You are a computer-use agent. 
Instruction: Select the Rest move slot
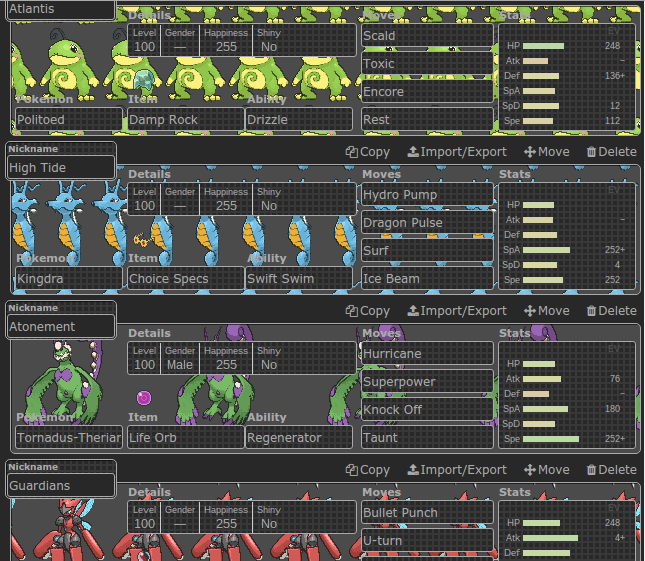click(427, 119)
